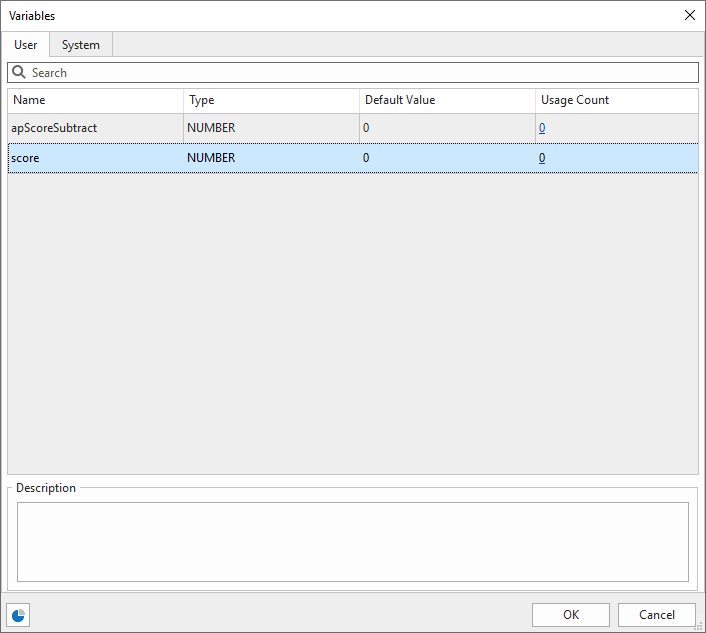The width and height of the screenshot is (706, 633).
Task: Sort by the Type column header
Action: [272, 100]
